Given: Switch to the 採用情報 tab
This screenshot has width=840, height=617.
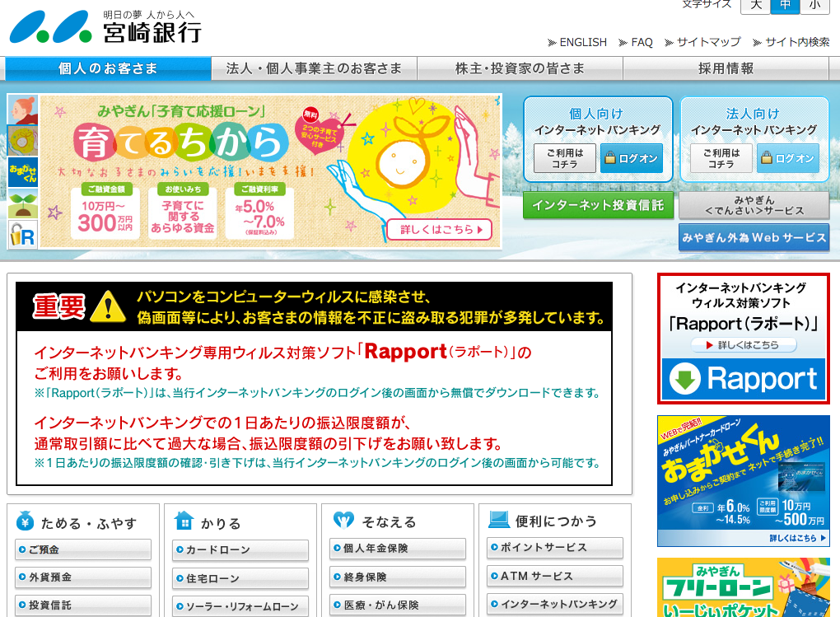Looking at the screenshot, I should pyautogui.click(x=726, y=68).
